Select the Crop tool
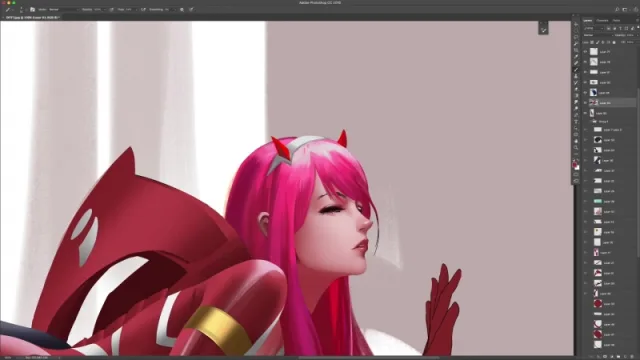The width and height of the screenshot is (640, 360). pos(576,50)
